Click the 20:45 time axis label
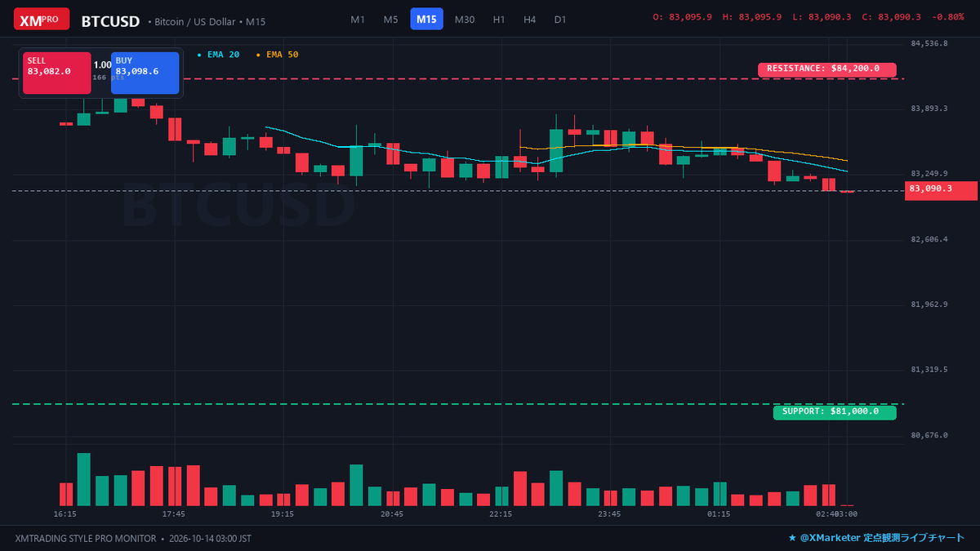This screenshot has height=551, width=980. tap(392, 514)
